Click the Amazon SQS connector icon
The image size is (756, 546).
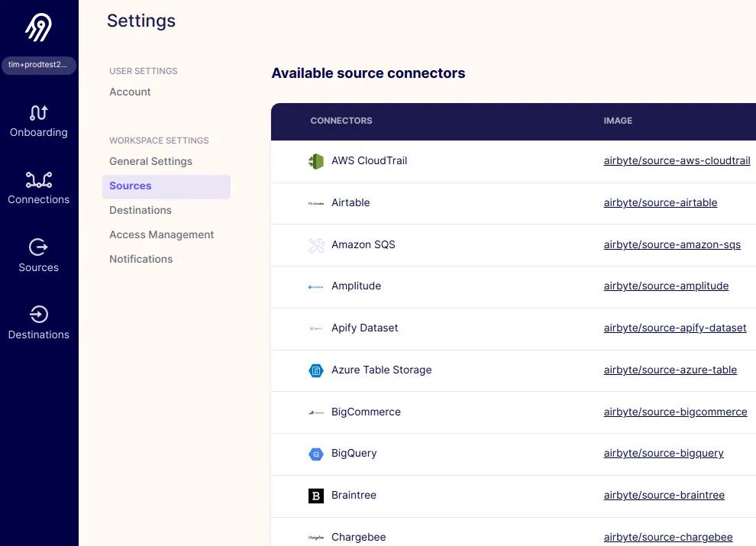pyautogui.click(x=316, y=245)
